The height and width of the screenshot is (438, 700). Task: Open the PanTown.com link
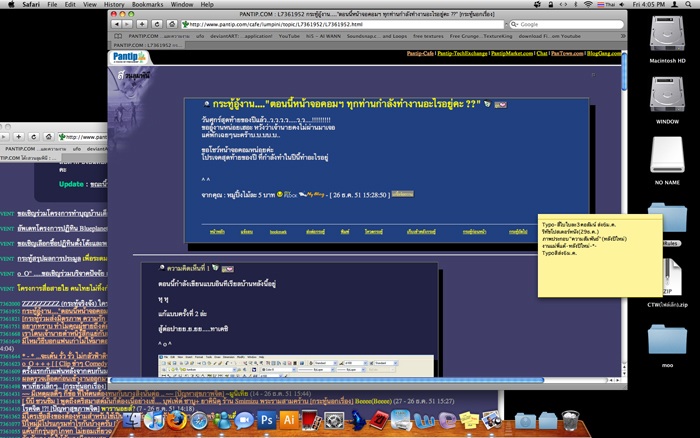(567, 54)
